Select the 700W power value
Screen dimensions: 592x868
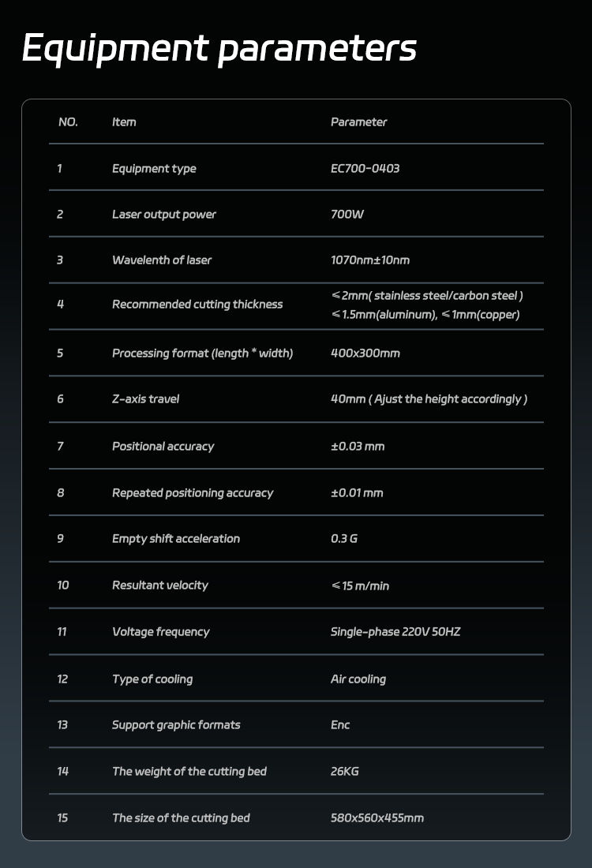(x=347, y=214)
